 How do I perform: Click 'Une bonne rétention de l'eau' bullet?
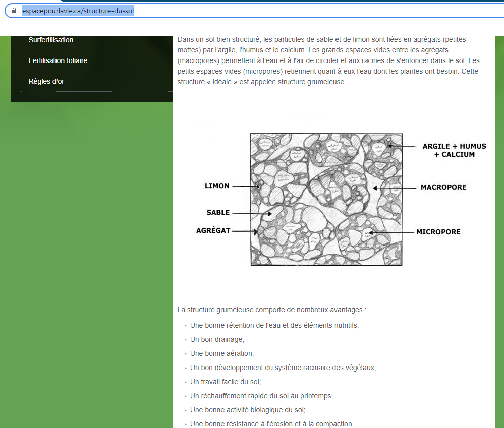pos(274,326)
